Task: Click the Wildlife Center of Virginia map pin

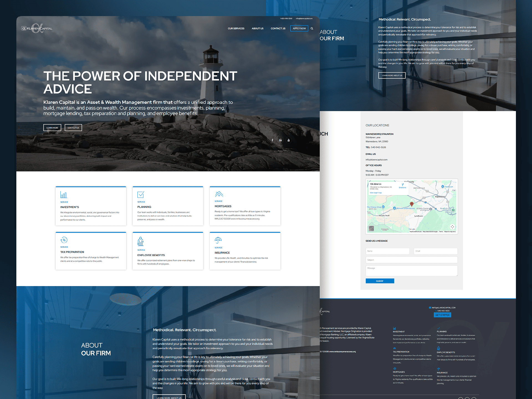Action: point(431,209)
